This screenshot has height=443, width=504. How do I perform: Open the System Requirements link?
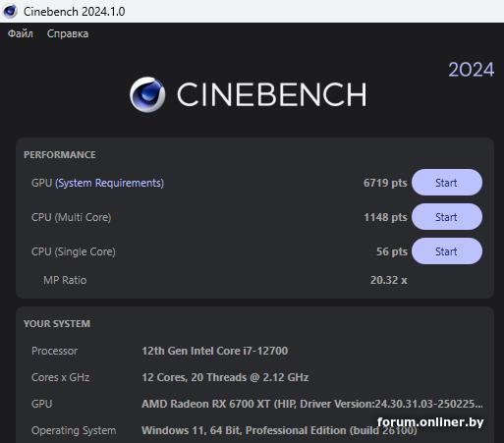(x=110, y=183)
